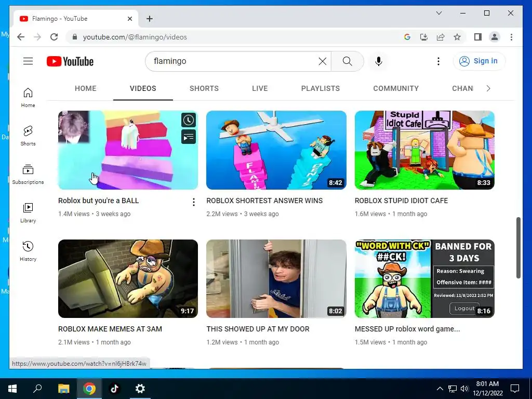The height and width of the screenshot is (399, 532).
Task: Open ROBLOX SHORTEST ANSWER WINS thumbnail
Action: (x=276, y=150)
